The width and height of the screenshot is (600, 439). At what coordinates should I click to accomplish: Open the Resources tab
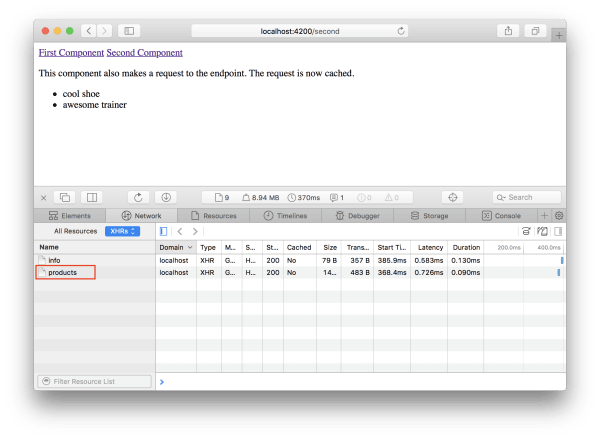point(214,216)
